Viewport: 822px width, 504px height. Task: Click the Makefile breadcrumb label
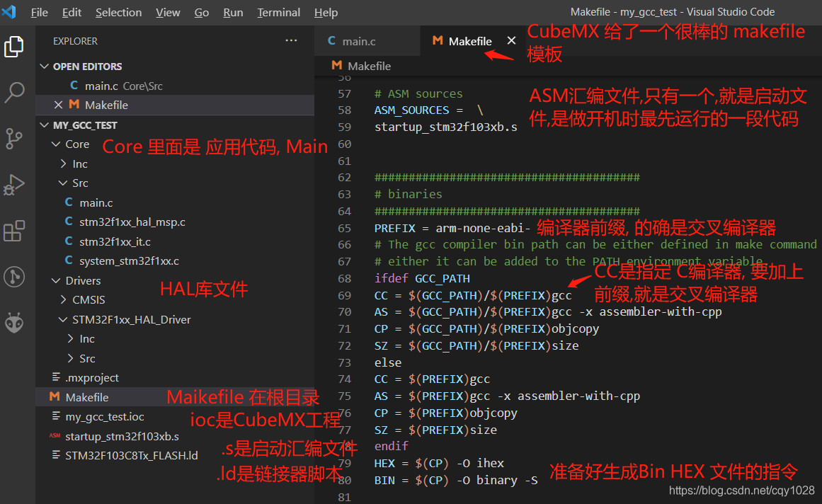pyautogui.click(x=369, y=66)
